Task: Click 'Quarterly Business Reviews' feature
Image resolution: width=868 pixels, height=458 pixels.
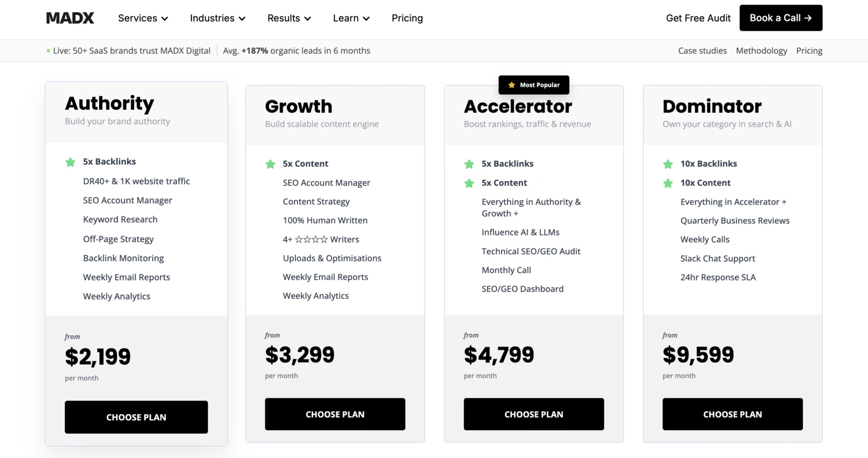Action: [735, 220]
